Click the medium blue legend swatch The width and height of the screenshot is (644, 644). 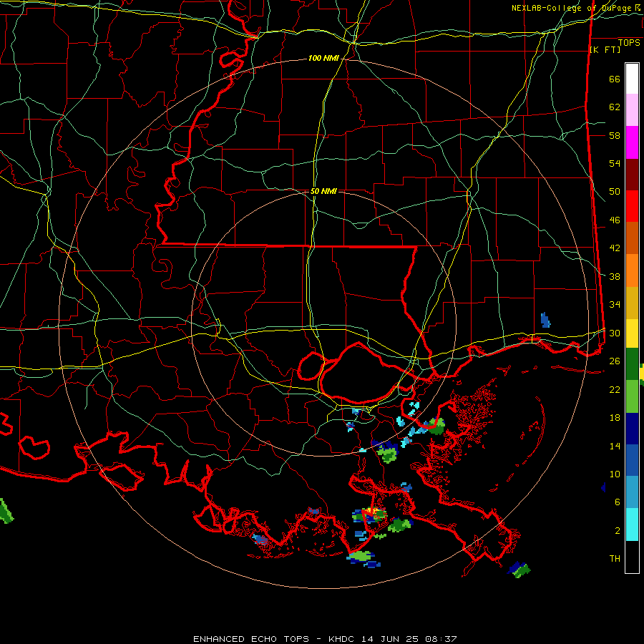click(x=632, y=460)
